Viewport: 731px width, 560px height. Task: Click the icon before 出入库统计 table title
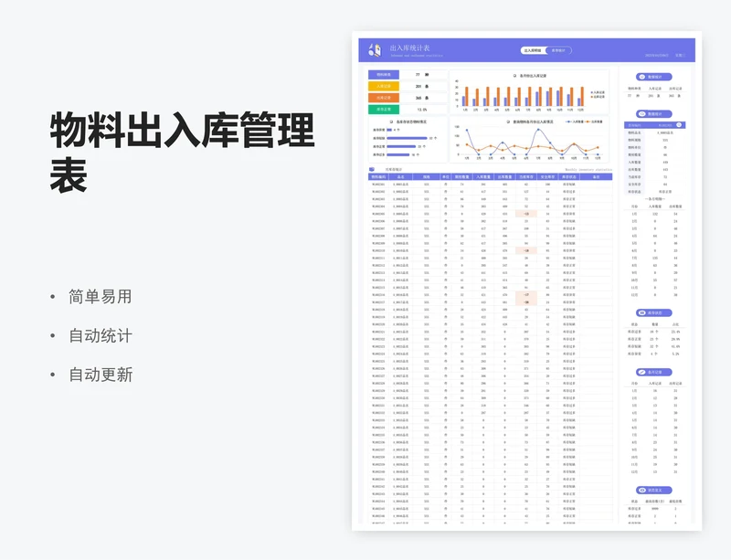372,169
